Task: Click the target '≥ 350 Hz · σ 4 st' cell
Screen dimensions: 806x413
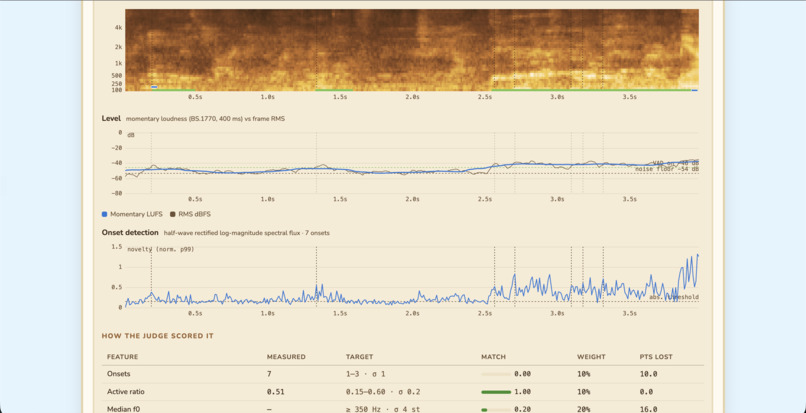Action: pos(383,409)
